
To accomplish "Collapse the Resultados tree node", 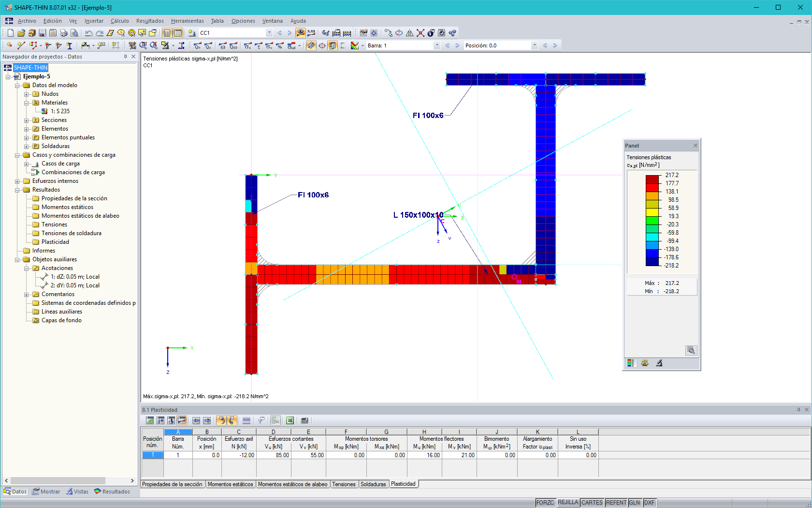I will (x=17, y=190).
